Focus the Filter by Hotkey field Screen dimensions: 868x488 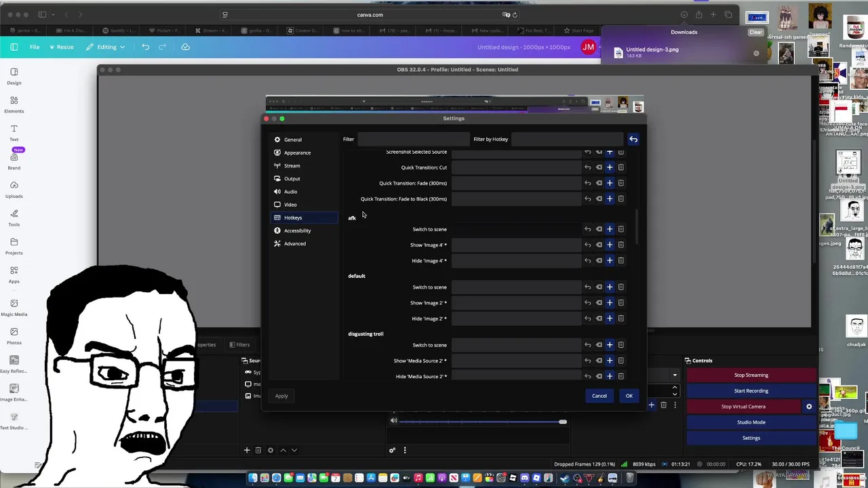568,139
